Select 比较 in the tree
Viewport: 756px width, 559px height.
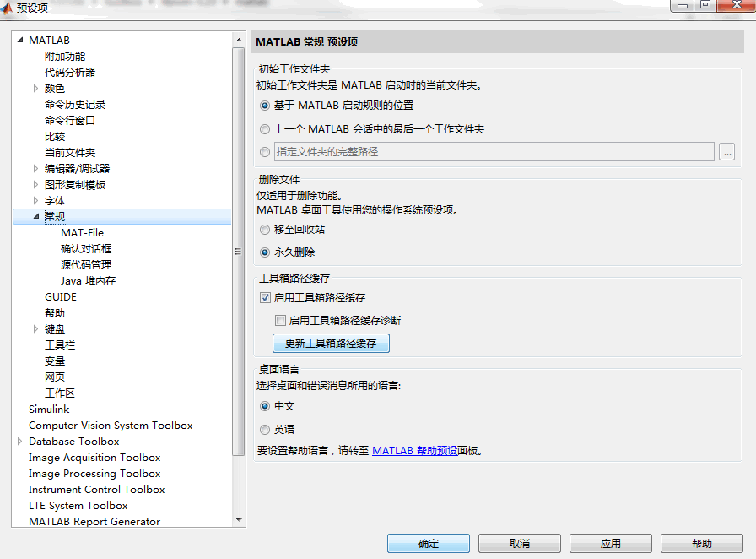55,137
